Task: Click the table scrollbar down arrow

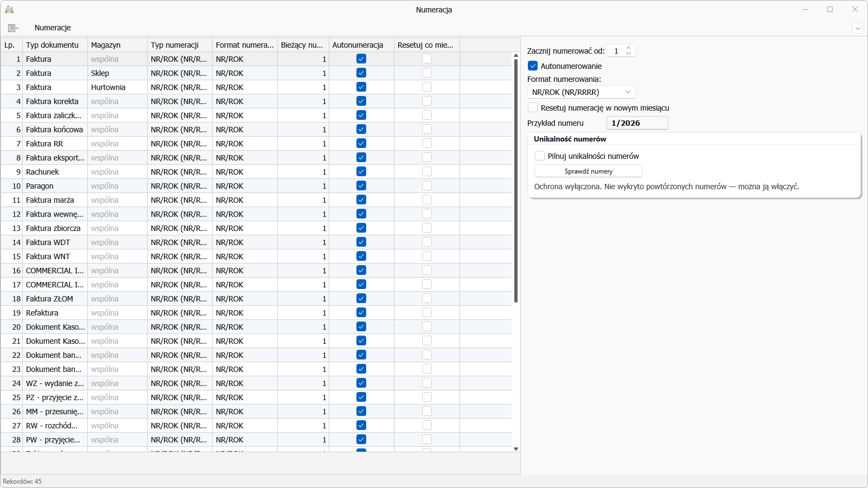Action: tap(516, 449)
